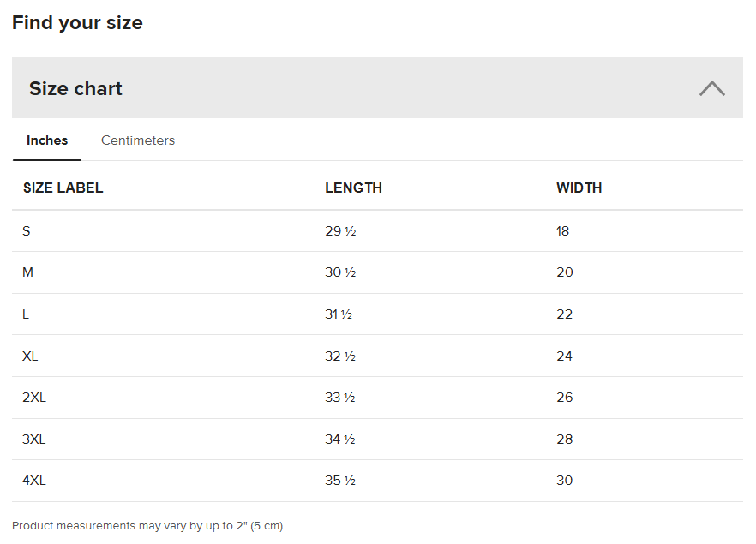Click the Find your size heading

point(77,22)
